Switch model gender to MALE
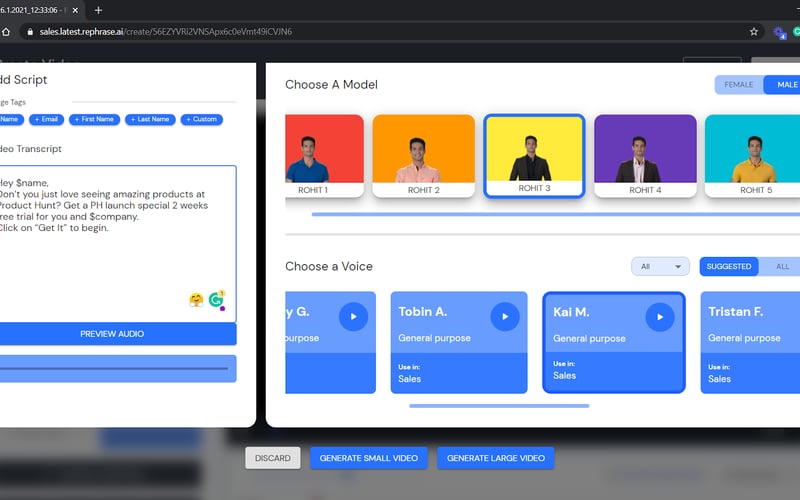Image resolution: width=800 pixels, height=500 pixels. pyautogui.click(x=784, y=85)
